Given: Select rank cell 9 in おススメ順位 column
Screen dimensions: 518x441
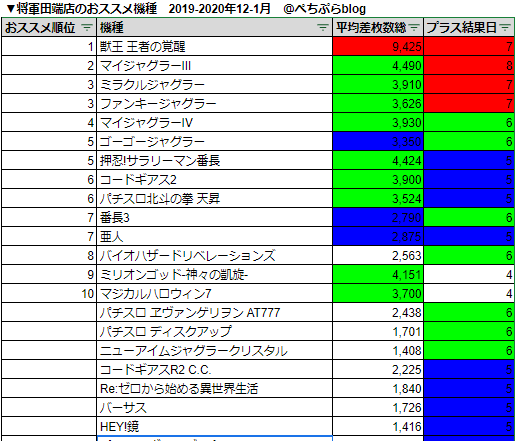Looking at the screenshot, I should click(x=49, y=274).
